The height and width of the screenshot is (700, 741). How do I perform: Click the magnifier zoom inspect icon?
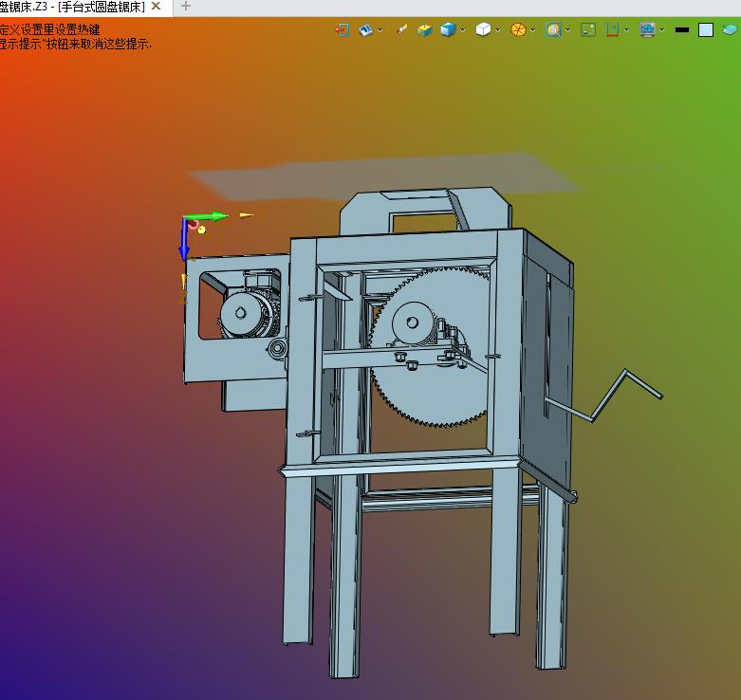[x=553, y=30]
